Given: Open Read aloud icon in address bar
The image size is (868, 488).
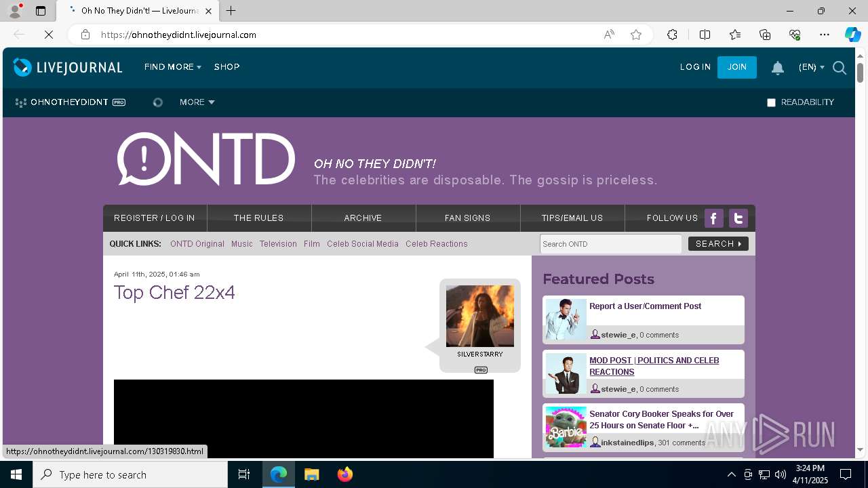Looking at the screenshot, I should pyautogui.click(x=609, y=35).
